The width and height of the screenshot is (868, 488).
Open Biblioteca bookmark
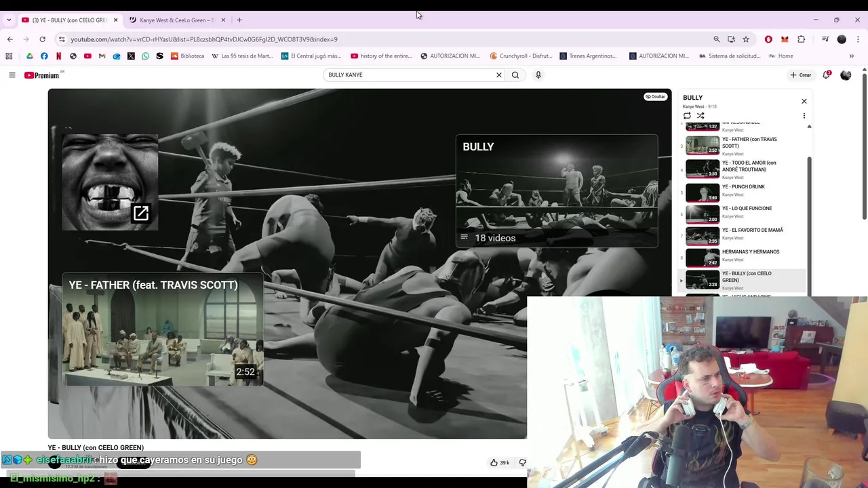[187, 56]
